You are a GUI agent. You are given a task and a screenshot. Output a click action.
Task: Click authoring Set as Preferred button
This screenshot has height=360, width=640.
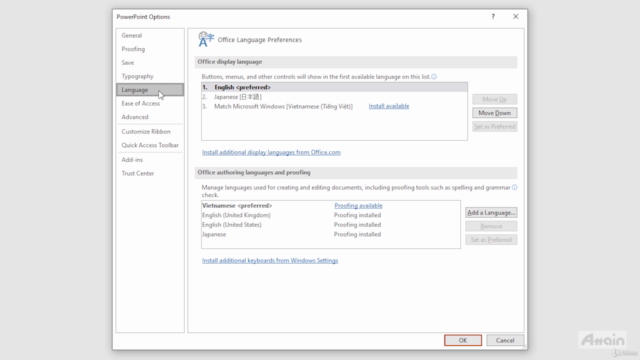(491, 240)
